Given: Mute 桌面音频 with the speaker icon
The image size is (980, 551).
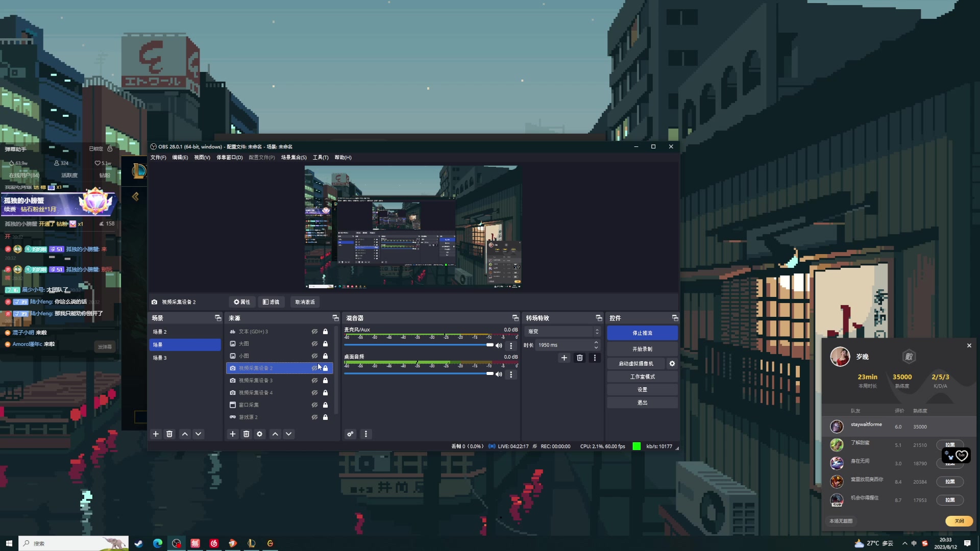Looking at the screenshot, I should (499, 374).
